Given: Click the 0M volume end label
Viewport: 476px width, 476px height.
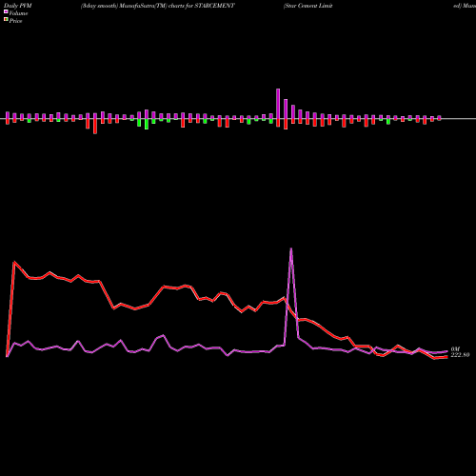Looking at the screenshot, I should (x=455, y=349).
